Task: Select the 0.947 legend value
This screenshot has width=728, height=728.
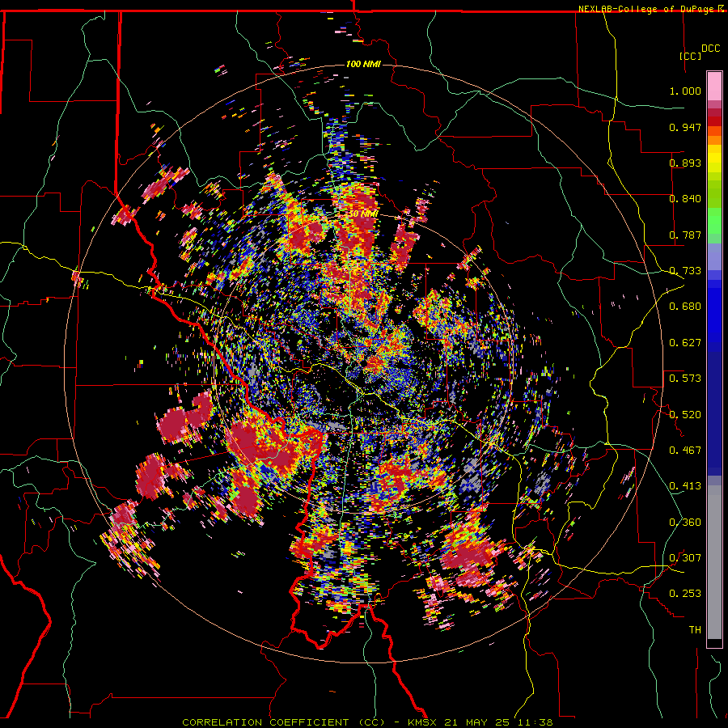Action: pos(685,127)
